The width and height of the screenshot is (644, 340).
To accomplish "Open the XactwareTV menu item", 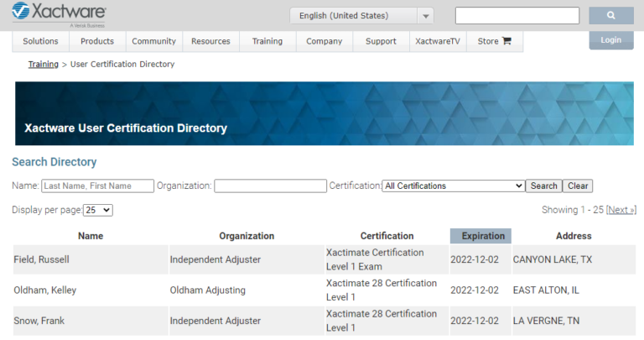I will (438, 41).
